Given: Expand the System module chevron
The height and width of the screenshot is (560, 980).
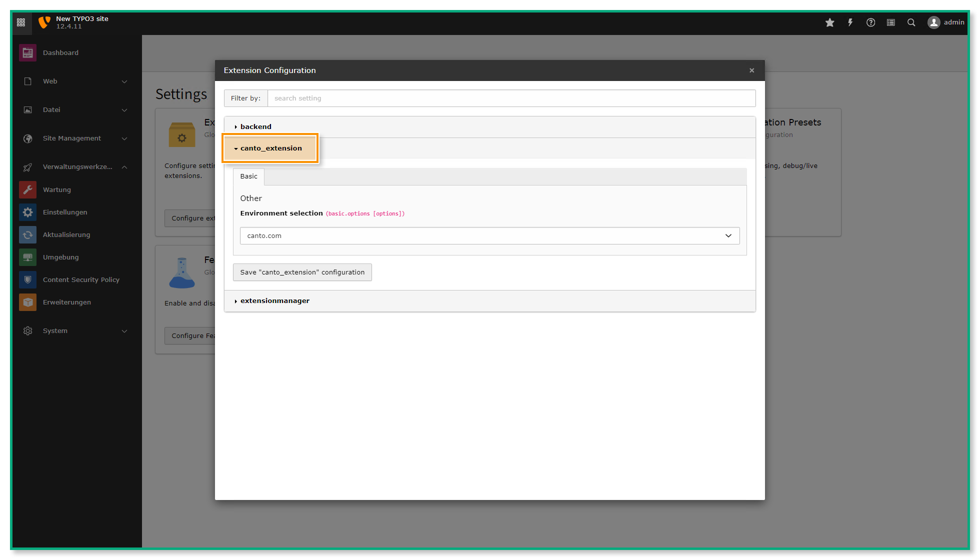Looking at the screenshot, I should click(x=124, y=331).
